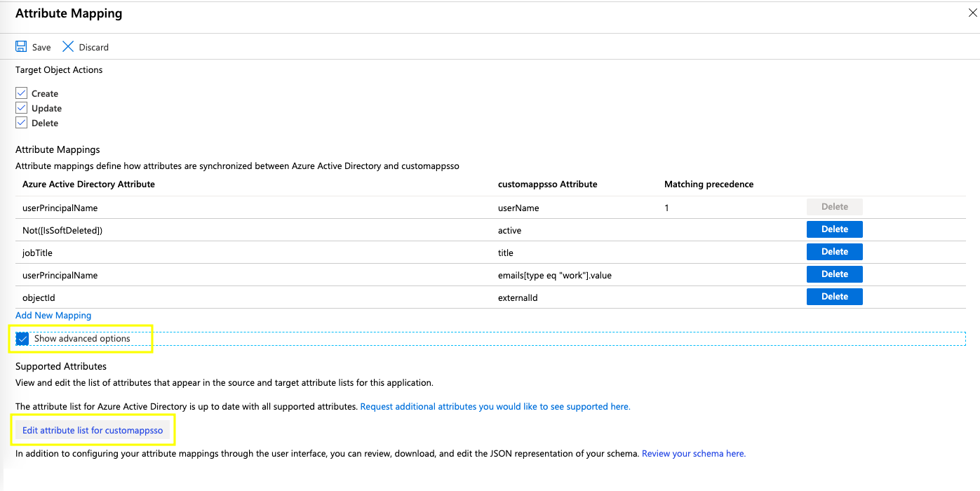Delete the emails work value mapping
The height and width of the screenshot is (491, 980).
(x=834, y=274)
